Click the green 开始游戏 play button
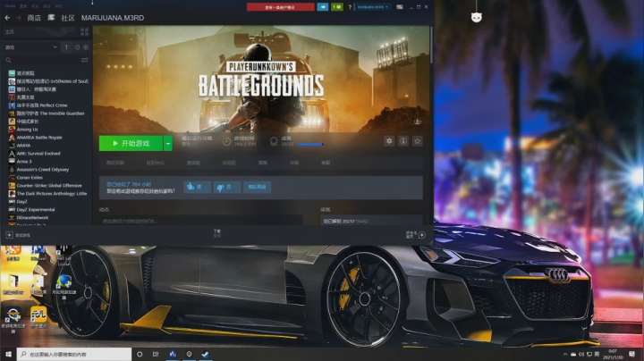Screen dimensions: 644x361 click(x=131, y=143)
